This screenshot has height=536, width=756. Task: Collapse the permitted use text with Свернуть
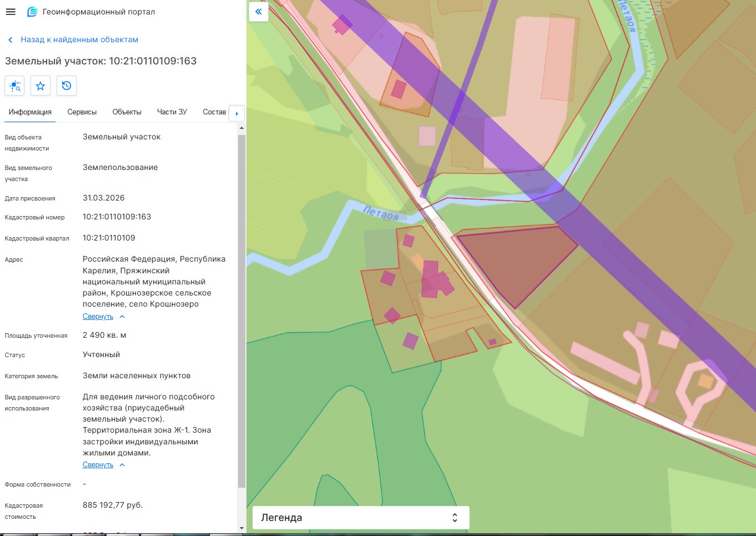[x=98, y=465]
